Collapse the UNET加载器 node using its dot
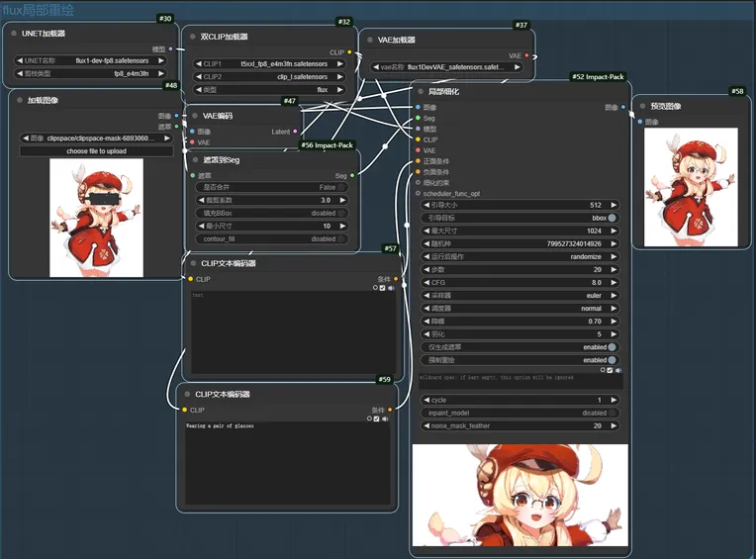The image size is (756, 559). [15, 33]
